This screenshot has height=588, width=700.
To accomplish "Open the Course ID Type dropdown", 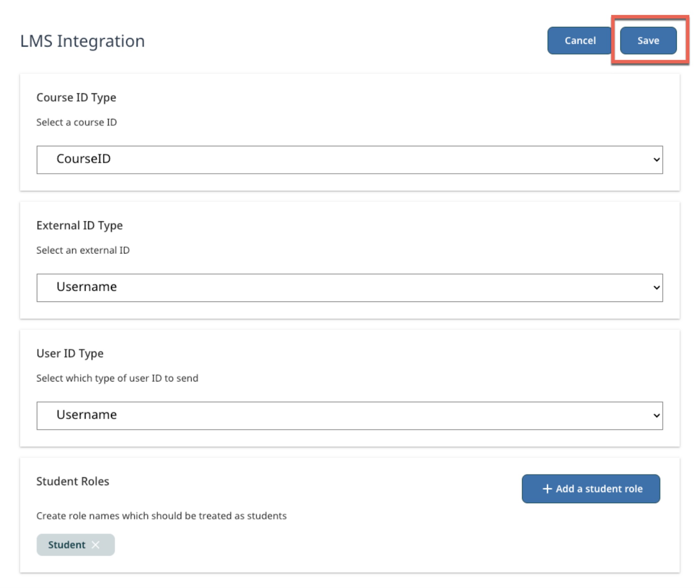I will click(x=349, y=159).
